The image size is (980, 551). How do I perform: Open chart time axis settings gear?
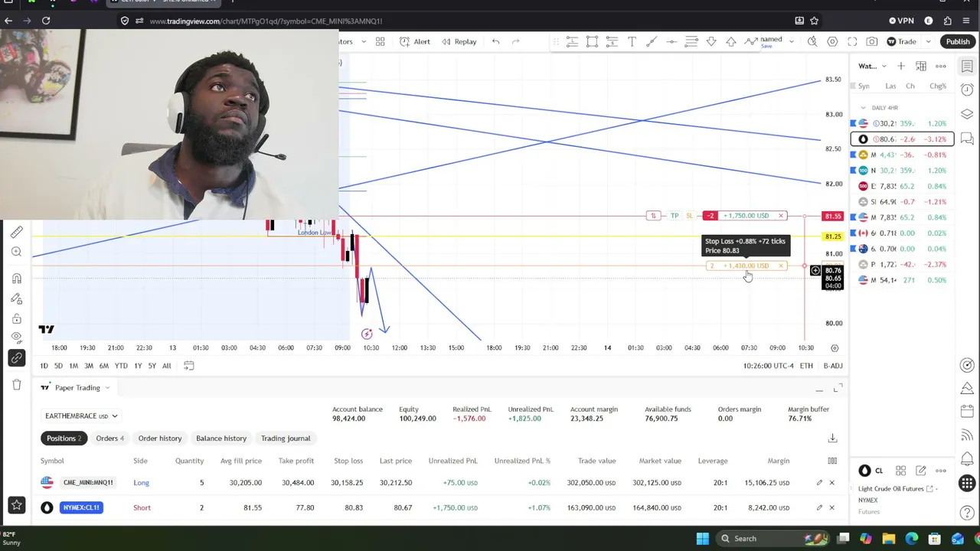[x=835, y=348]
